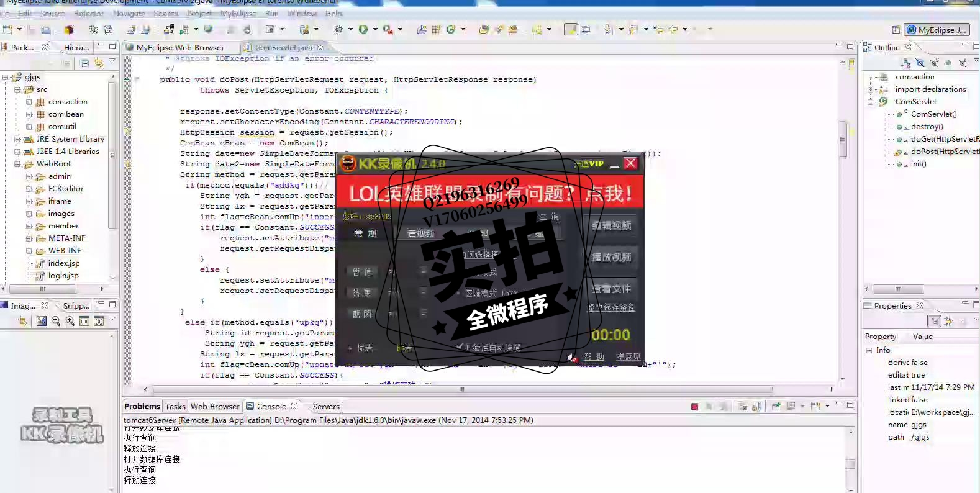
Task: Click the first icon in Image panel toolbar
Action: click(24, 321)
